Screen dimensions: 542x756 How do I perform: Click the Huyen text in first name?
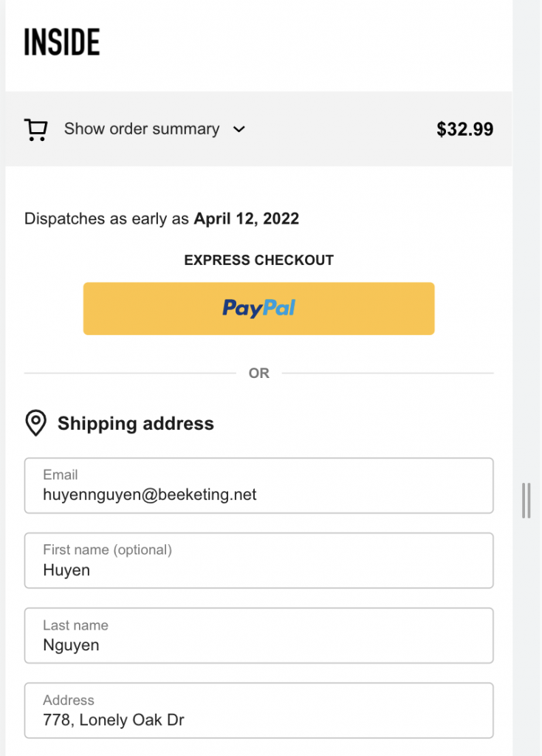coord(66,570)
